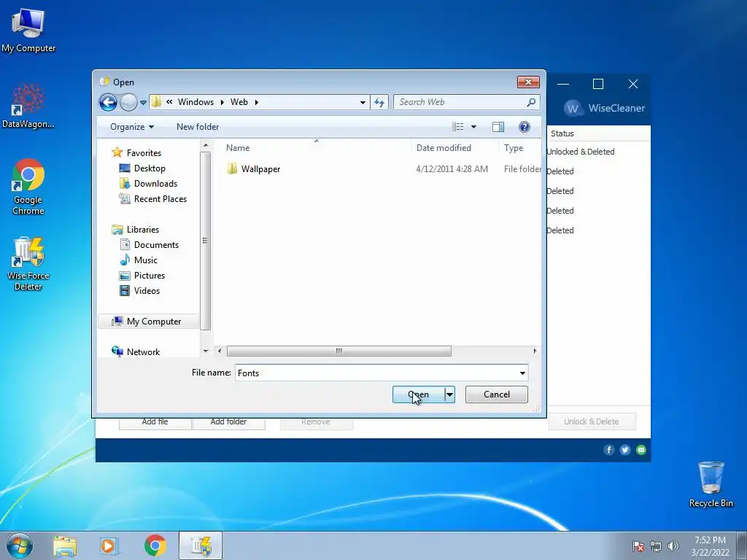
Task: Select My Computer in navigation pane
Action: tap(149, 322)
